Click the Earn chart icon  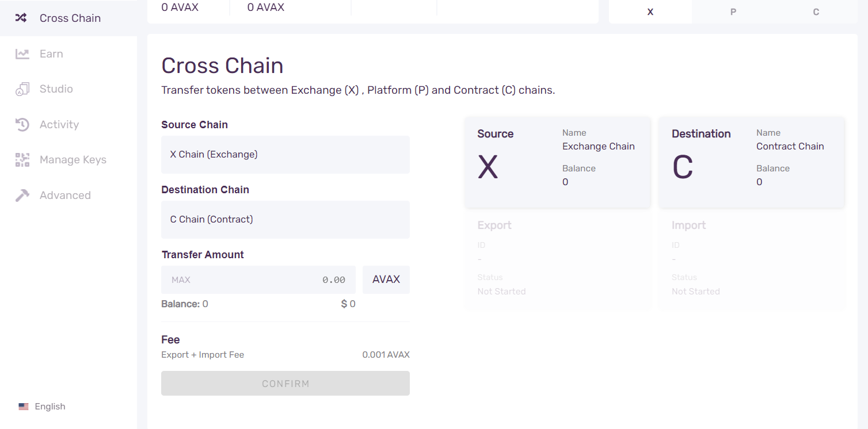click(x=22, y=54)
